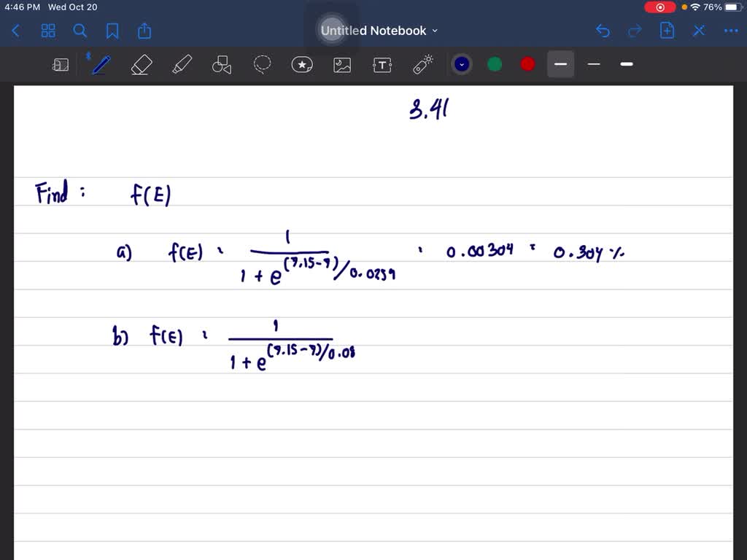This screenshot has width=747, height=560.
Task: Toggle read-only view mode
Action: pyautogui.click(x=61, y=64)
